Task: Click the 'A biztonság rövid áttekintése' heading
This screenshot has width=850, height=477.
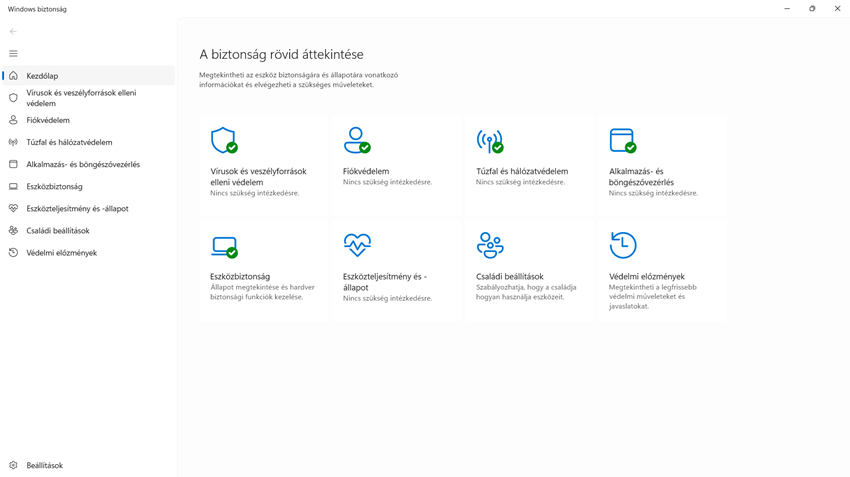Action: pos(281,54)
